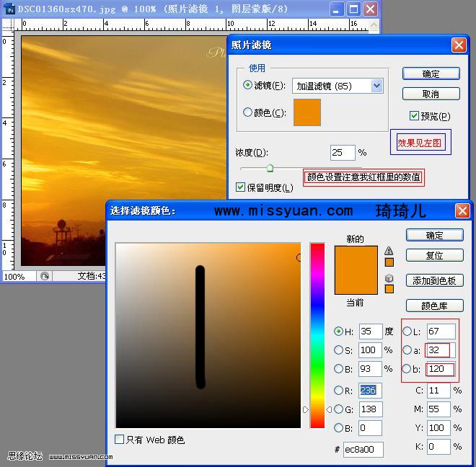The height and width of the screenshot is (467, 476).
Task: Click the R value field showing 236
Action: [370, 390]
